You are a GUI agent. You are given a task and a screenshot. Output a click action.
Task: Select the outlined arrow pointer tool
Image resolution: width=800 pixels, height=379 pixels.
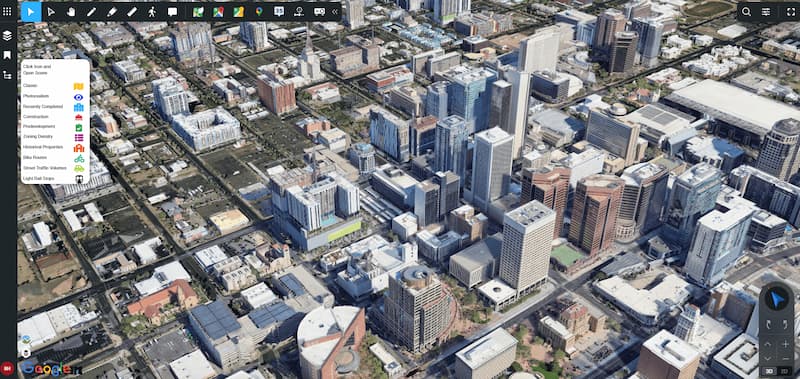(51, 12)
